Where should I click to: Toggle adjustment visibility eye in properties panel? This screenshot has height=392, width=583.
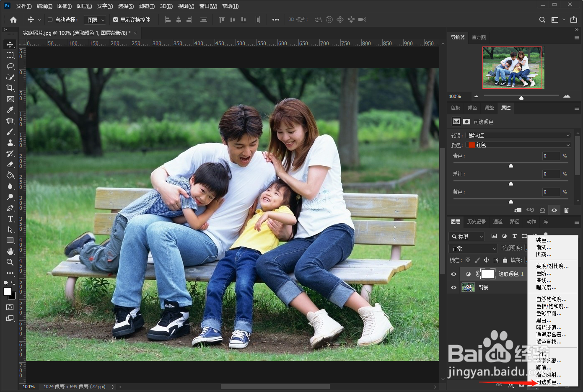[x=554, y=210]
